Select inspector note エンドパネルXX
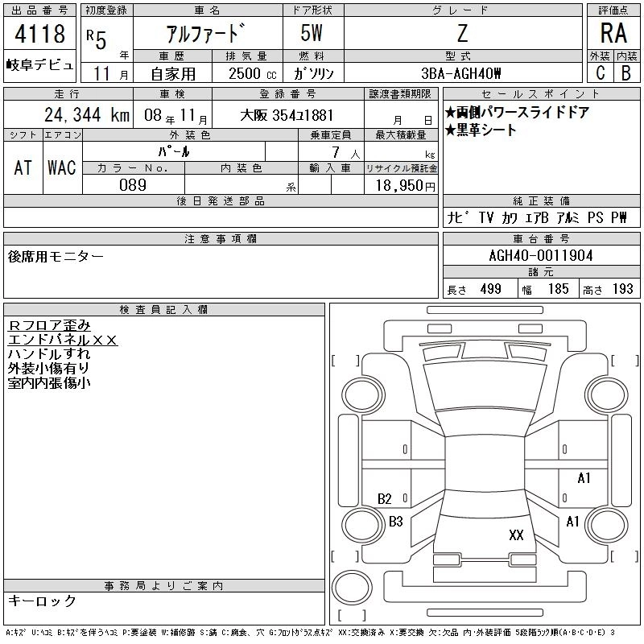Screen dimensions: 644x644 [x=63, y=340]
